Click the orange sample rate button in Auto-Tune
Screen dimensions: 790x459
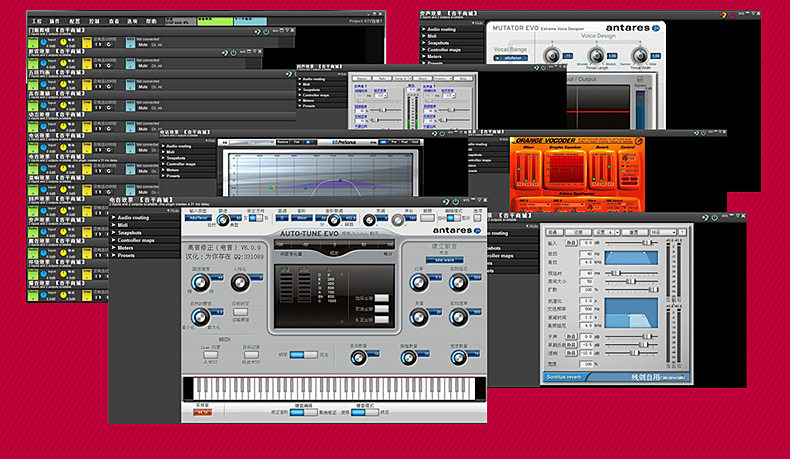[202, 413]
